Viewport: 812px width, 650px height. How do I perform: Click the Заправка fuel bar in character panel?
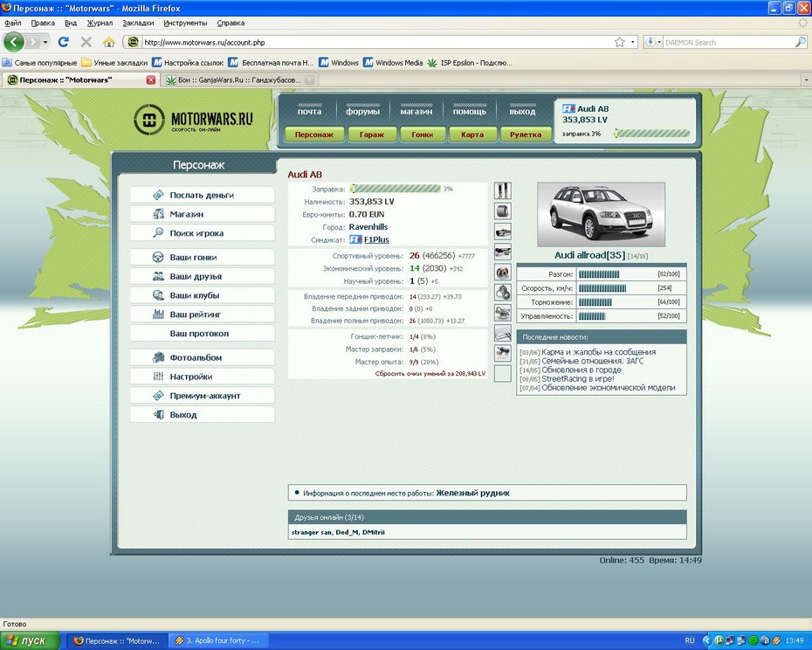tap(396, 189)
